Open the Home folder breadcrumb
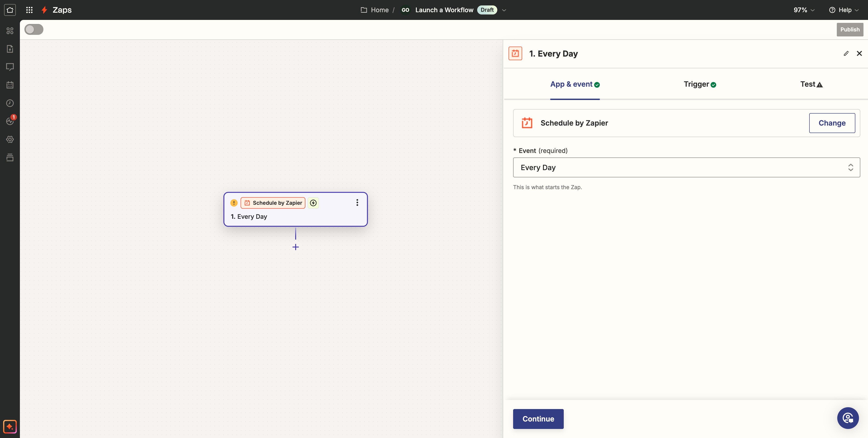Viewport: 868px width, 438px height. click(375, 10)
